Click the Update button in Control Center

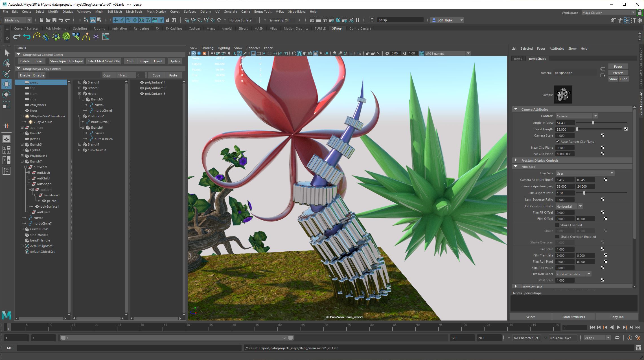coord(175,61)
